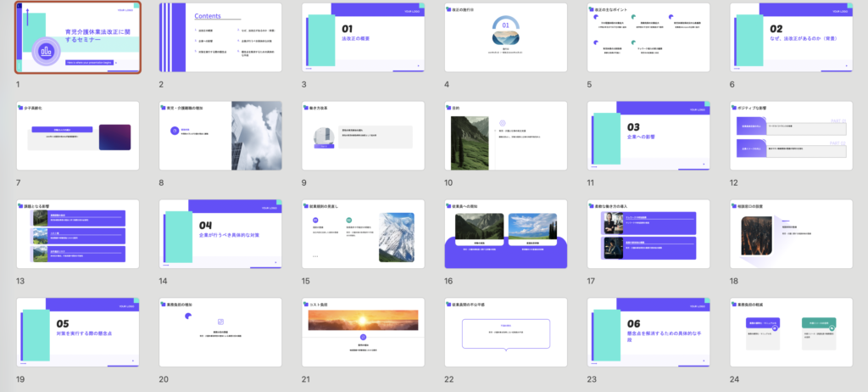This screenshot has width=868, height=392.
Task: Select slide 1 titled 育児介護休業法改正に関するセミナー
Action: pyautogui.click(x=77, y=37)
